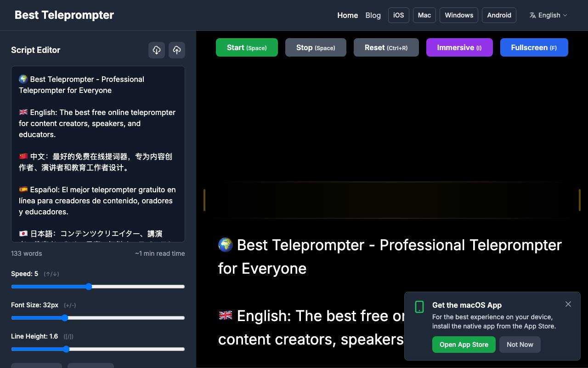Open the Mac app link
Image resolution: width=588 pixels, height=368 pixels.
[x=424, y=15]
